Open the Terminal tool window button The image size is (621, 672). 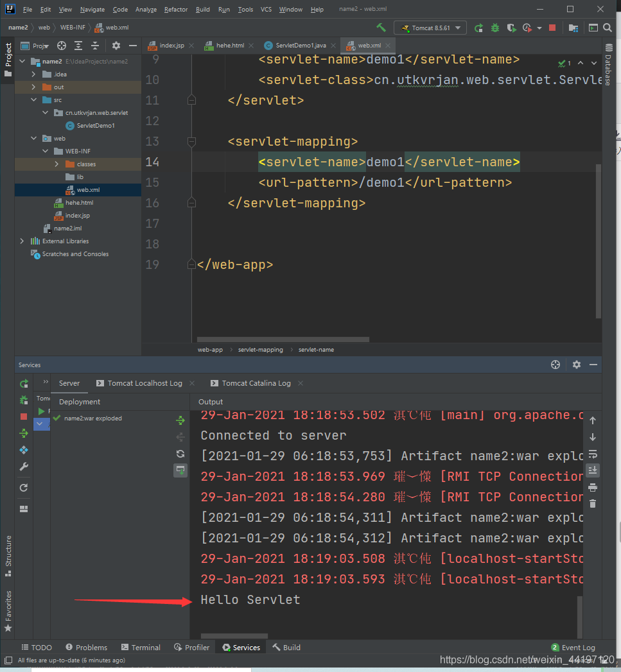[x=140, y=647]
